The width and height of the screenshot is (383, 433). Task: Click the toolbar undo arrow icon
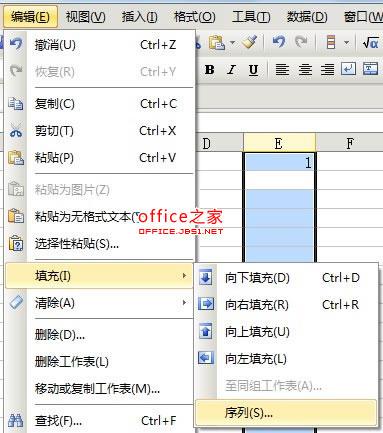coord(279,42)
